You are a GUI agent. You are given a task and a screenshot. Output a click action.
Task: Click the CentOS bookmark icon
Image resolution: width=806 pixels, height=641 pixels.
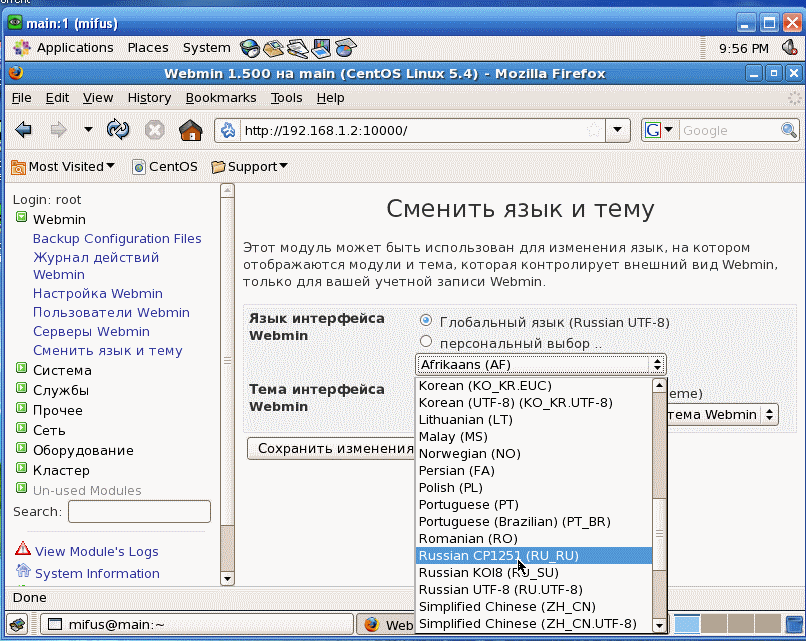coord(138,167)
